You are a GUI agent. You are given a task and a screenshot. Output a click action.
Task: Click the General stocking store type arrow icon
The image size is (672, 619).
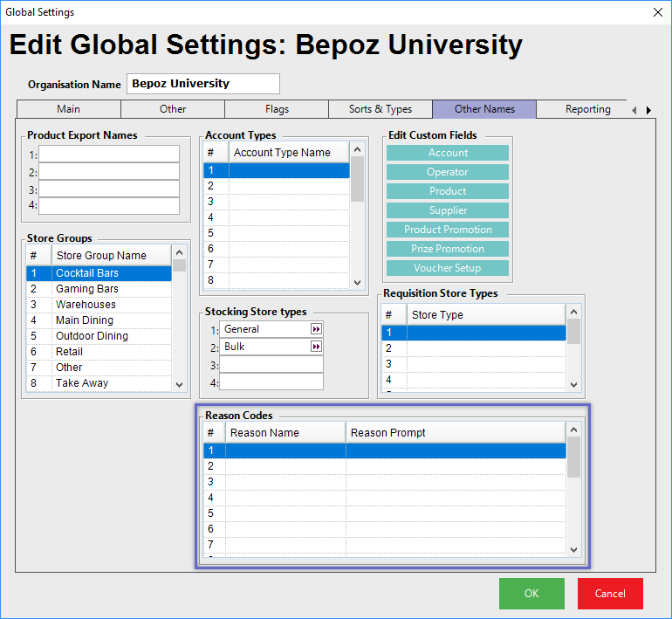(x=316, y=329)
